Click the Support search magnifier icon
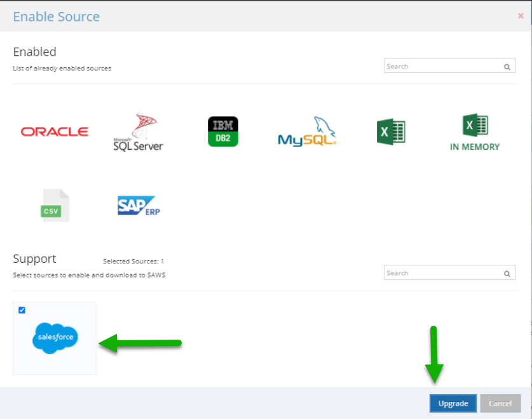The height and width of the screenshot is (419, 532). [507, 274]
